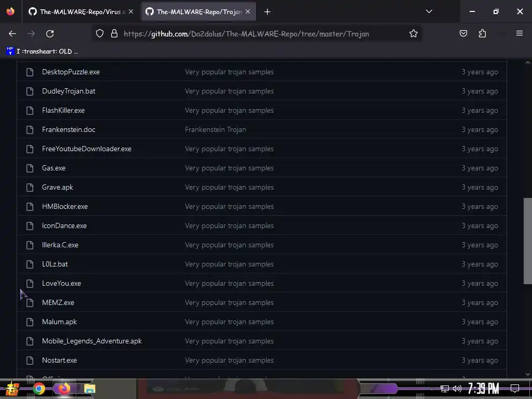Click the scrollbar up arrow
Viewport: 532px width, 399px height.
pyautogui.click(x=528, y=63)
